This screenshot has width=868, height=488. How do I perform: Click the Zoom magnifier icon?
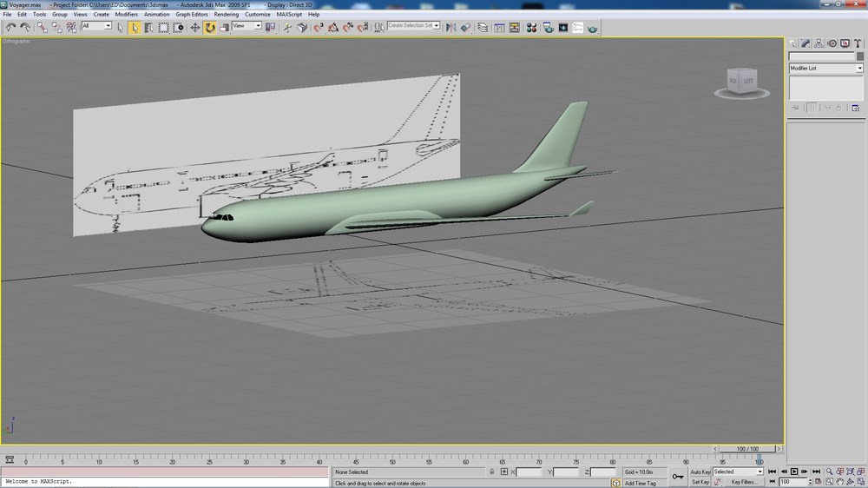click(x=829, y=472)
